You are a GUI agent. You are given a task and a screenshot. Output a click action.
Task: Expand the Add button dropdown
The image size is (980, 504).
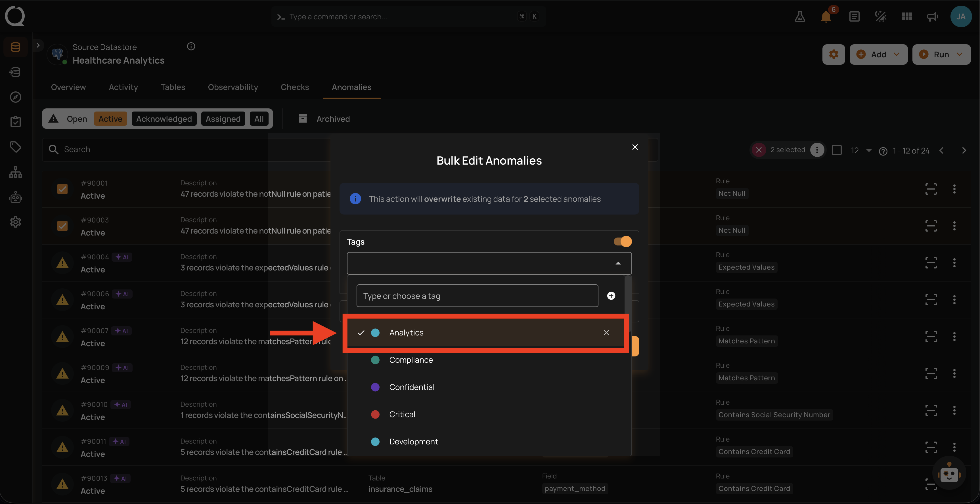[x=896, y=54]
